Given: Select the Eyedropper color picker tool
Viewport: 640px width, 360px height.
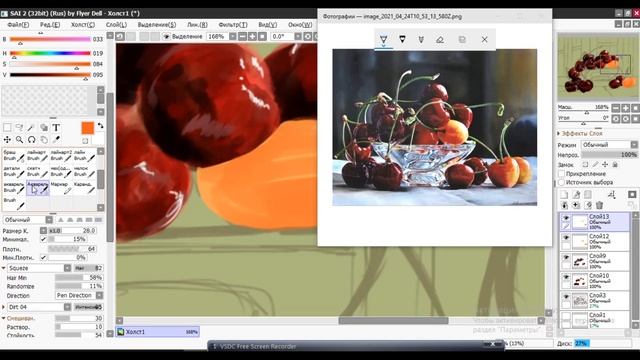Looking at the screenshot, I should point(56,140).
